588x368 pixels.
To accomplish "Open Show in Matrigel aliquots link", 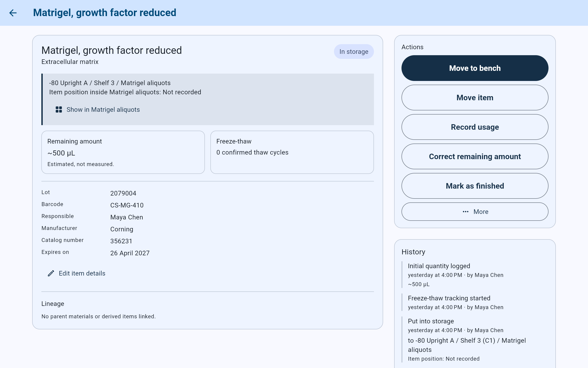I will click(x=98, y=109).
